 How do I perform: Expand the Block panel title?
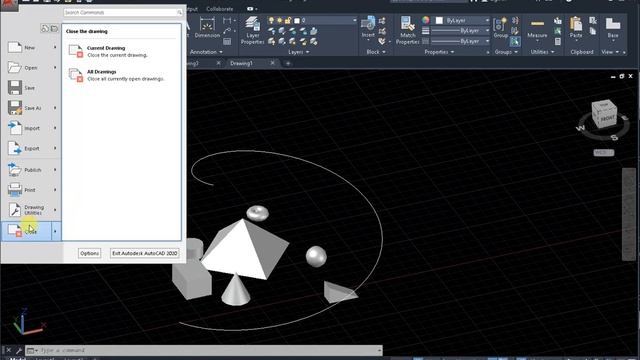[376, 52]
